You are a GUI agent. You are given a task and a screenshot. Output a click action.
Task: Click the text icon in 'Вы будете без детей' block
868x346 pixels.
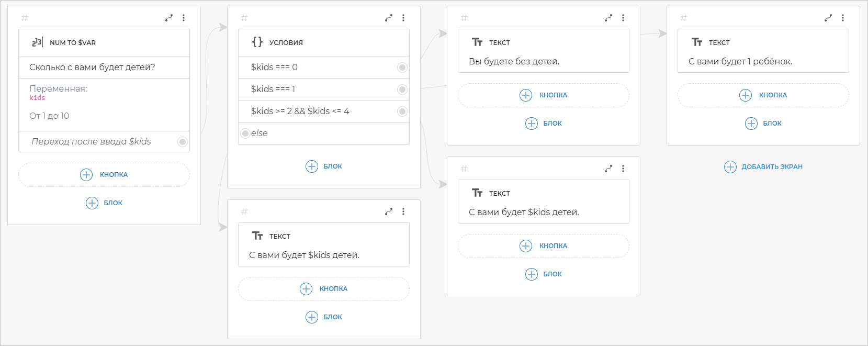click(x=477, y=42)
